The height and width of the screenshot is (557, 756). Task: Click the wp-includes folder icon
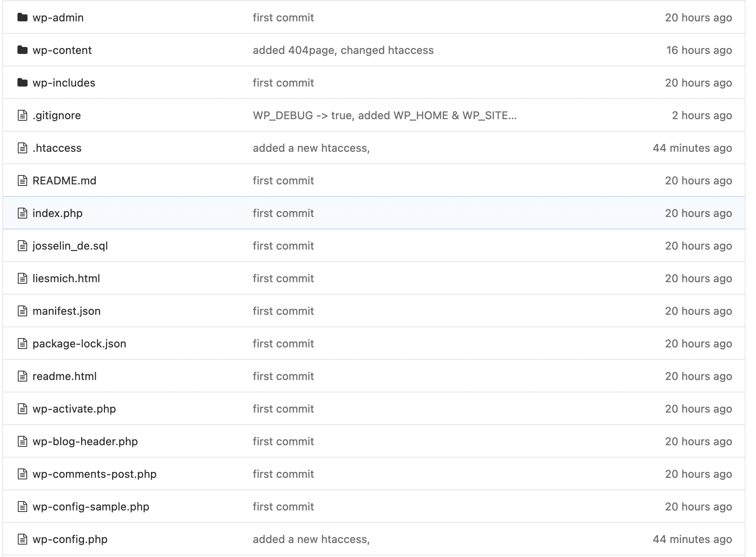[22, 83]
